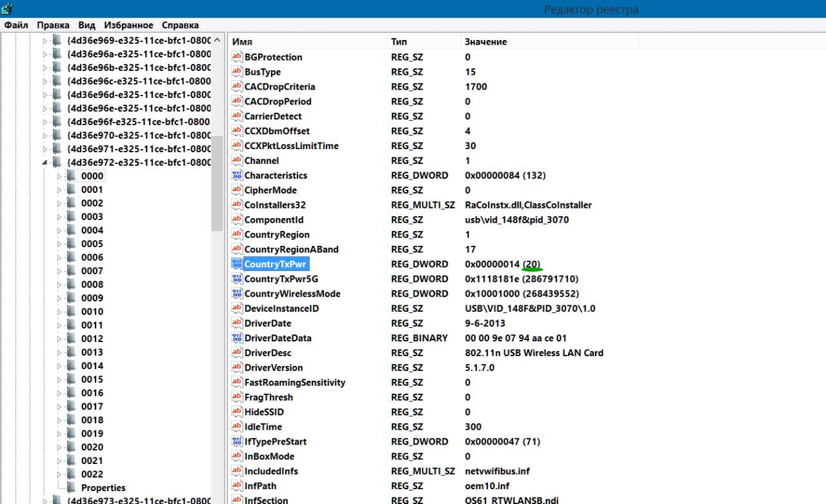Open the Вид menu
Image resolution: width=826 pixels, height=504 pixels.
click(x=87, y=25)
